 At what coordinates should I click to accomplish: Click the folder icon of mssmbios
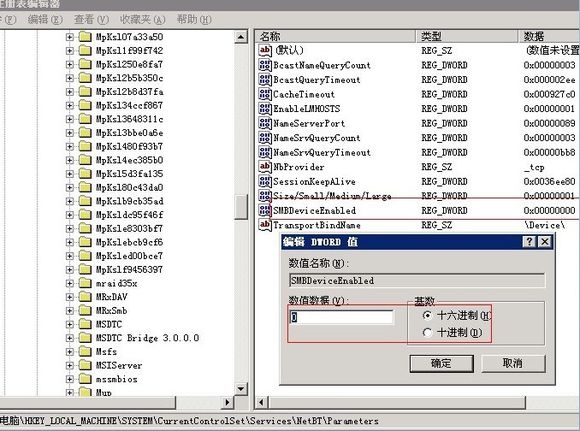pyautogui.click(x=85, y=379)
